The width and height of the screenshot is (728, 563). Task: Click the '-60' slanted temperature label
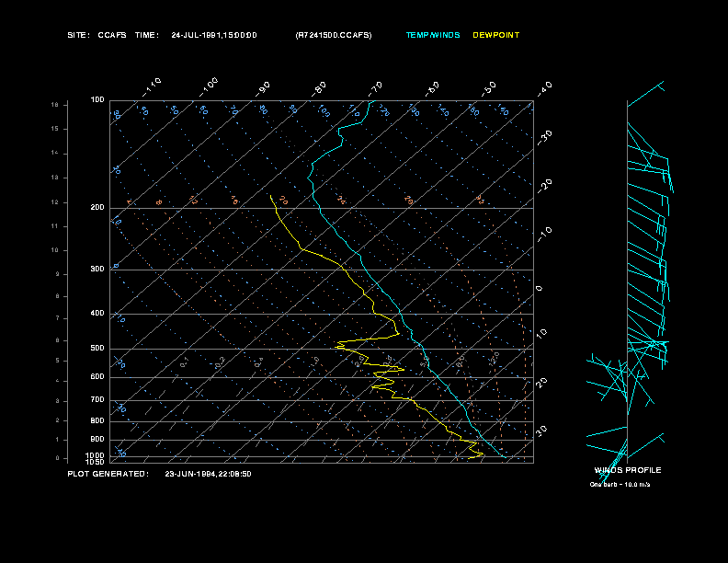coord(432,89)
